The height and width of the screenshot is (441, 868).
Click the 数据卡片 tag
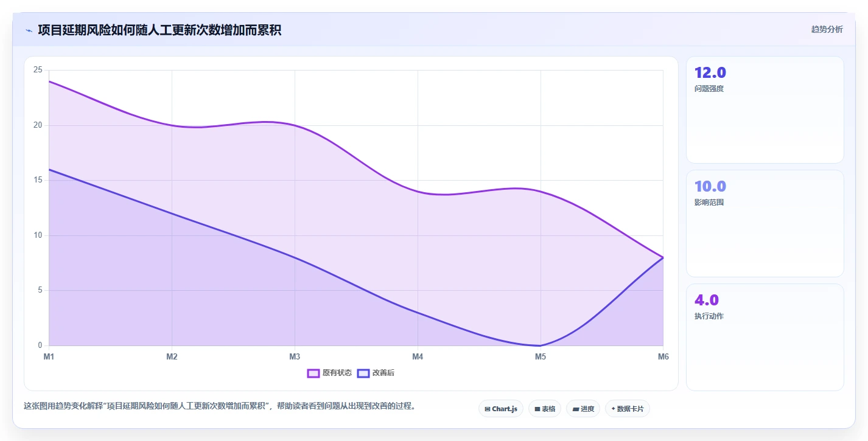coord(628,409)
